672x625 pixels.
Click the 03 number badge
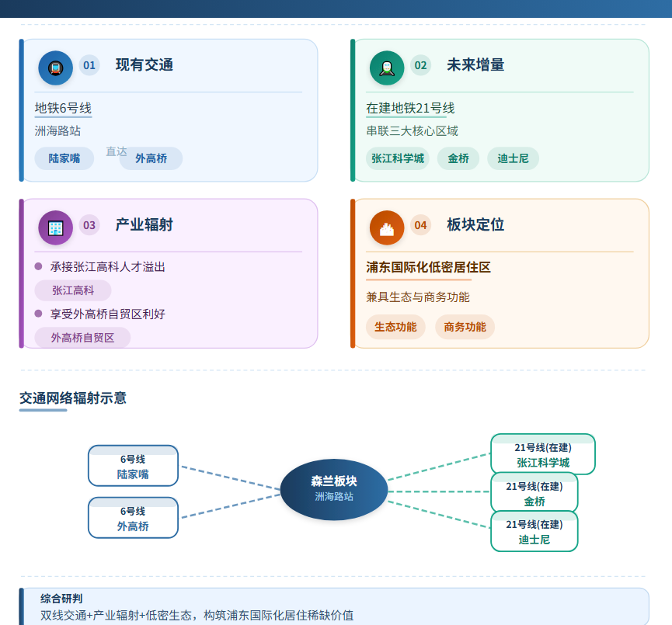[x=89, y=225]
